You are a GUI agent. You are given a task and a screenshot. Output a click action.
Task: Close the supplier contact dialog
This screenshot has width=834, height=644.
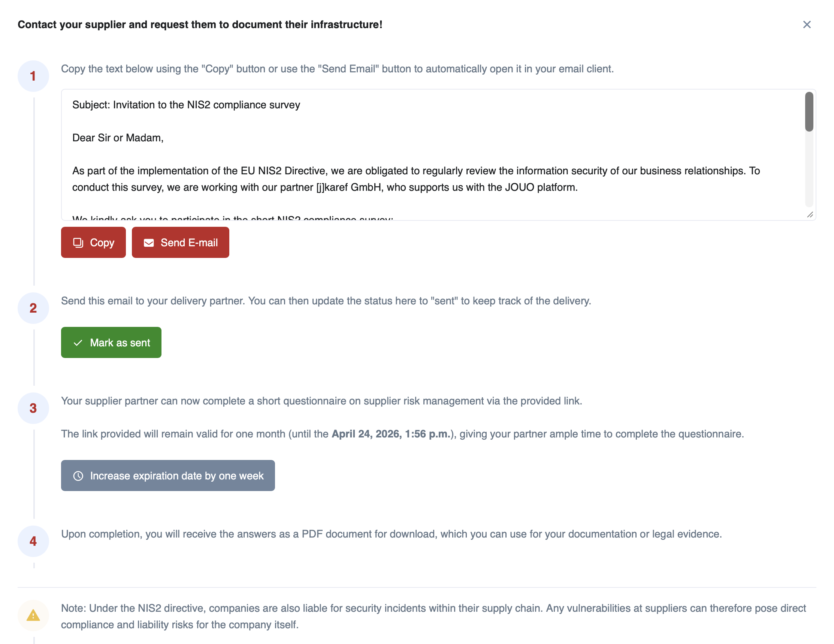coord(807,25)
